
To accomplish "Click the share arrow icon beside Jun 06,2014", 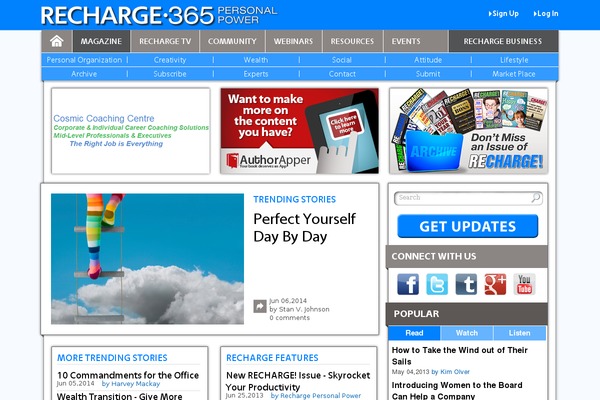I will tap(260, 306).
